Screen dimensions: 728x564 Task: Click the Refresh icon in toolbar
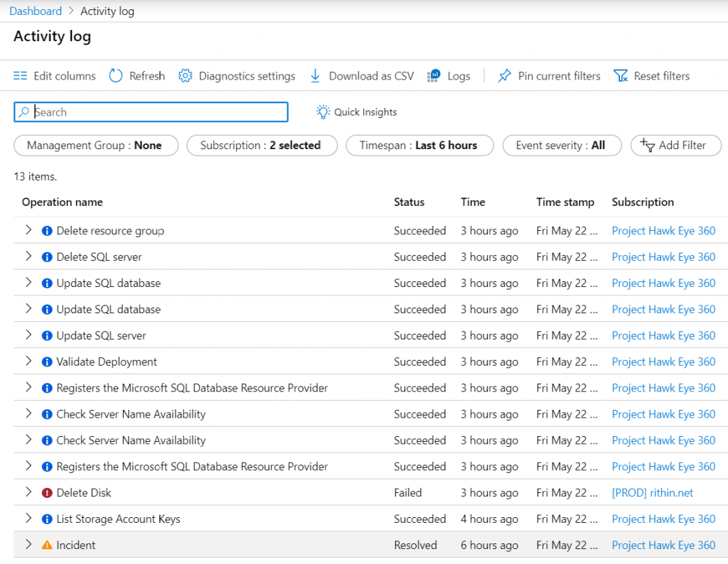116,76
